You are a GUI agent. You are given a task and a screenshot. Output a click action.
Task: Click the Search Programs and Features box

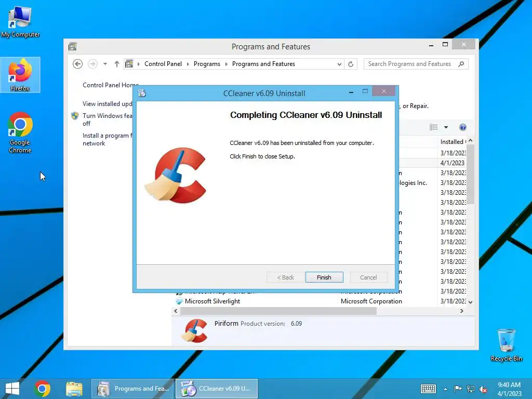[x=416, y=64]
